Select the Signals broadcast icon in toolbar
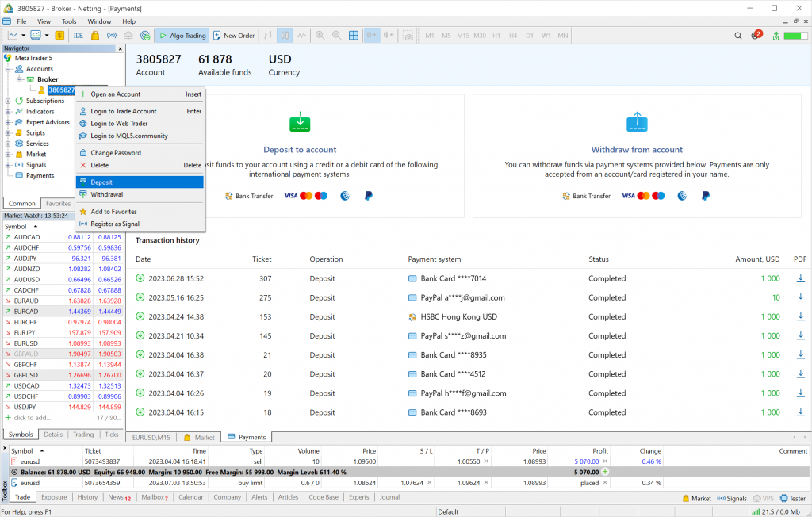 coord(110,35)
